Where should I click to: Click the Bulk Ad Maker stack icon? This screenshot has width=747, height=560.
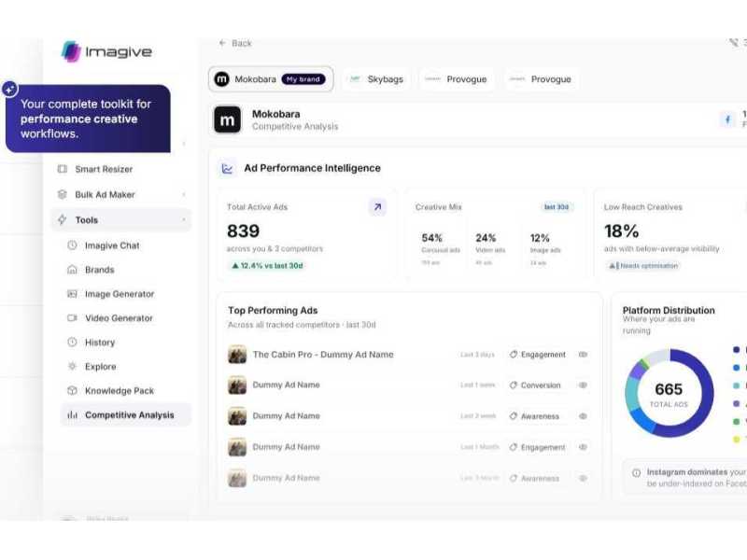[62, 194]
